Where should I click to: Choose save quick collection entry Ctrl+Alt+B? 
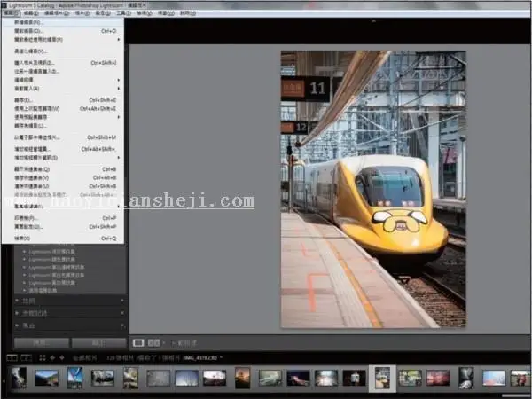[x=63, y=178]
